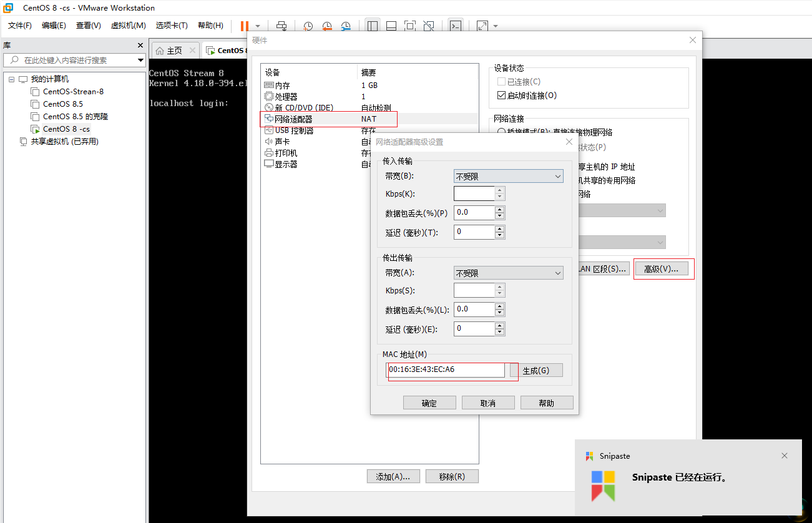
Task: Select the 打印机 device row
Action: [316, 153]
